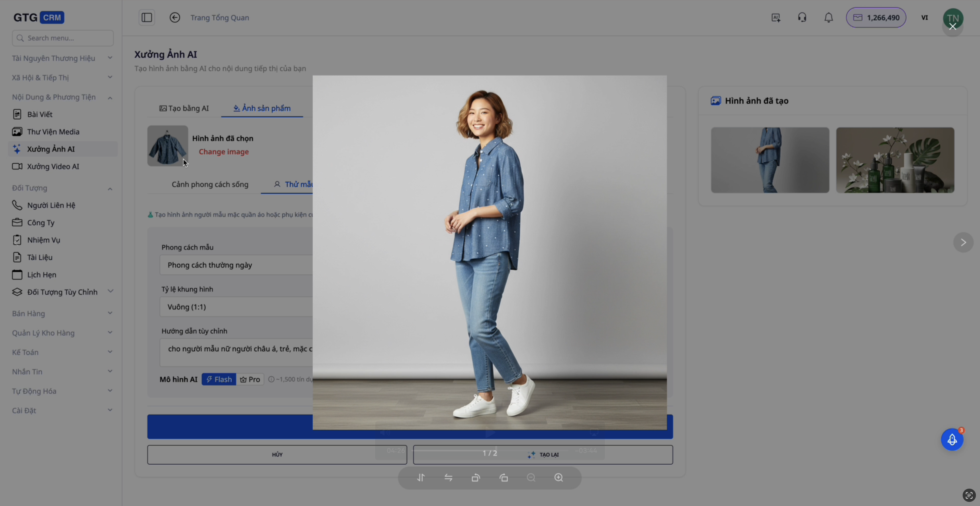The image size is (980, 506).
Task: Rotate the preview image right
Action: point(504,478)
